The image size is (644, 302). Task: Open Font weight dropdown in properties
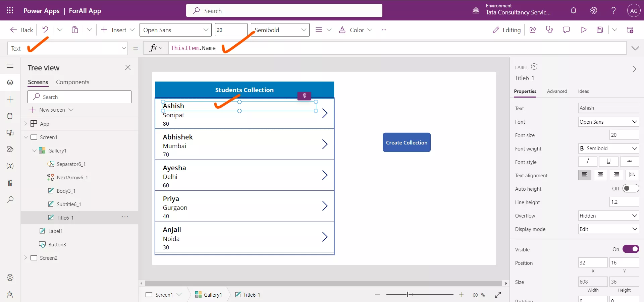tap(608, 148)
